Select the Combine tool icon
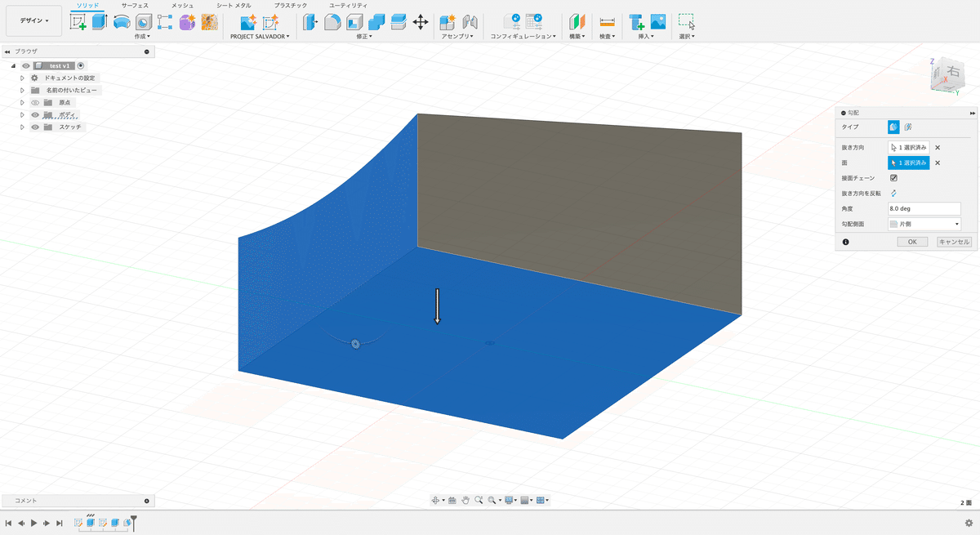This screenshot has height=535, width=980. (376, 22)
